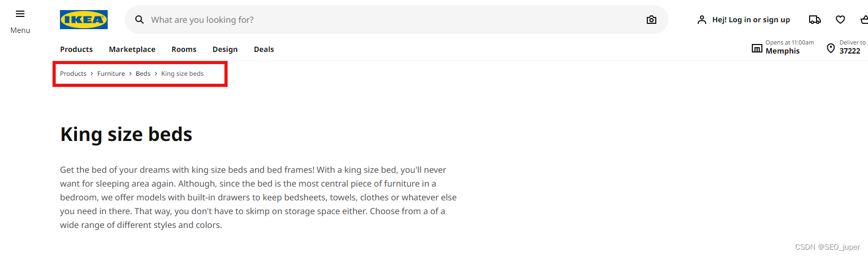Open the favorites heart icon

pyautogui.click(x=840, y=20)
